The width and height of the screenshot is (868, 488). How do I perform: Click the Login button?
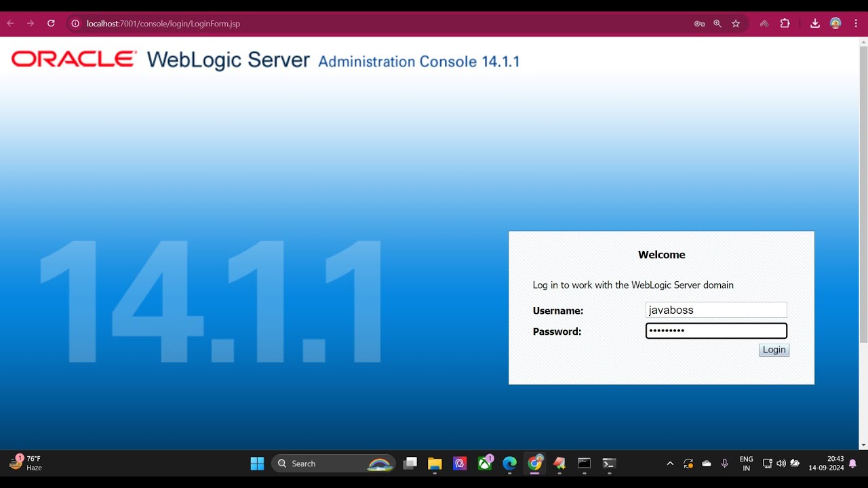tap(774, 350)
